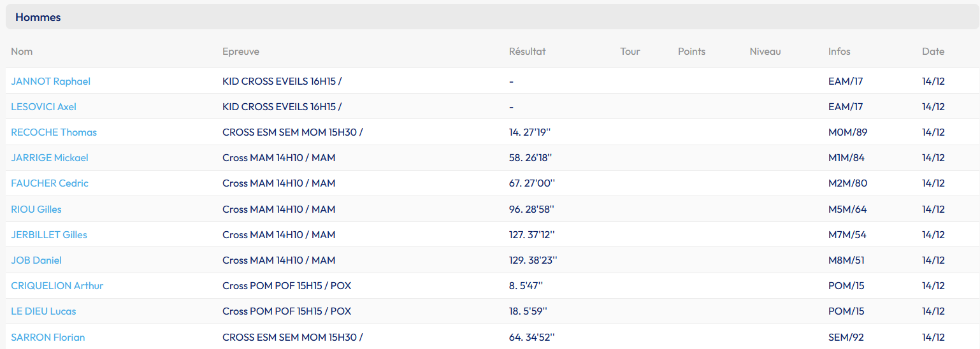Click the Nom column header
The height and width of the screenshot is (349, 980).
pos(22,52)
